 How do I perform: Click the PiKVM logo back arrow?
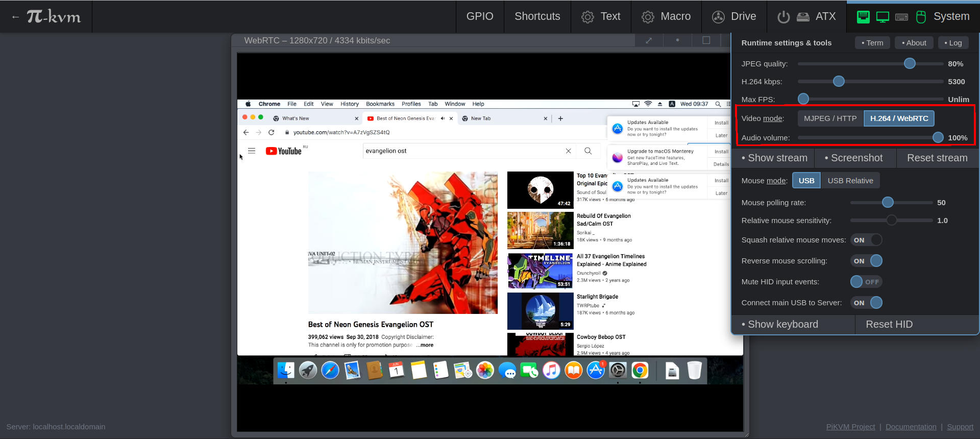(15, 17)
